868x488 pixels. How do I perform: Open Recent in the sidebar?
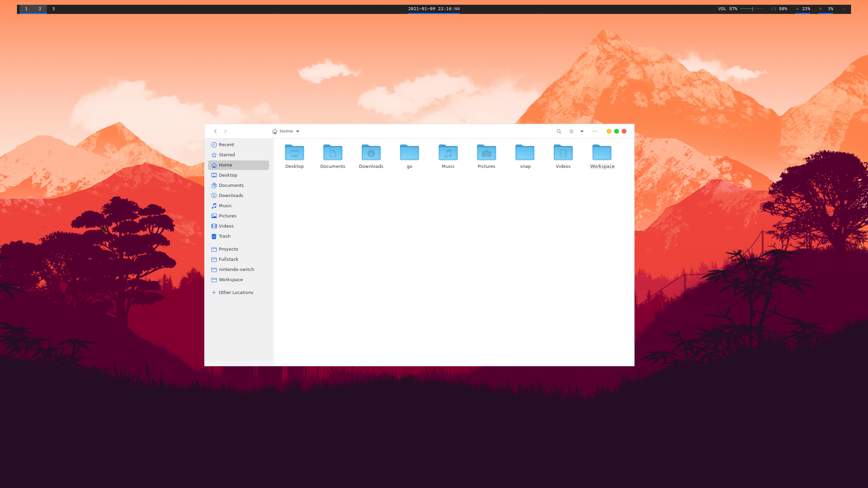click(x=226, y=144)
